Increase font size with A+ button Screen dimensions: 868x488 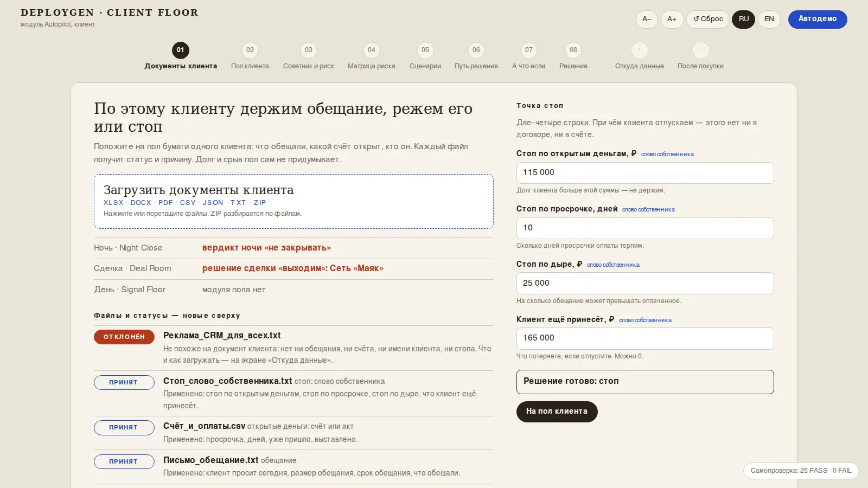[x=672, y=19]
